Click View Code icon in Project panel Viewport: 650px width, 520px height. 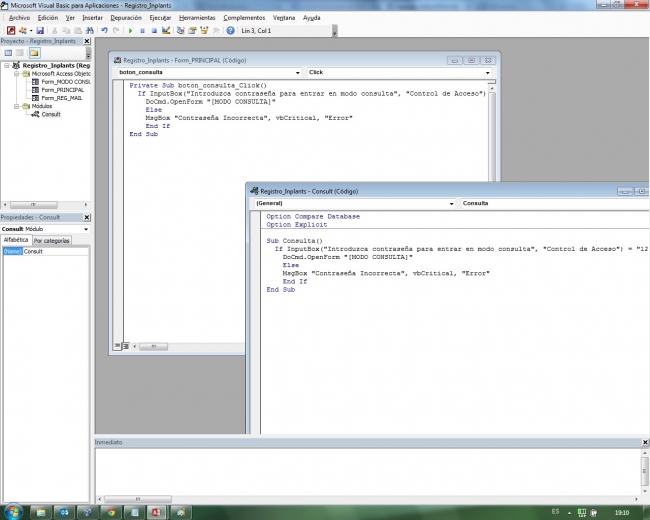point(8,53)
